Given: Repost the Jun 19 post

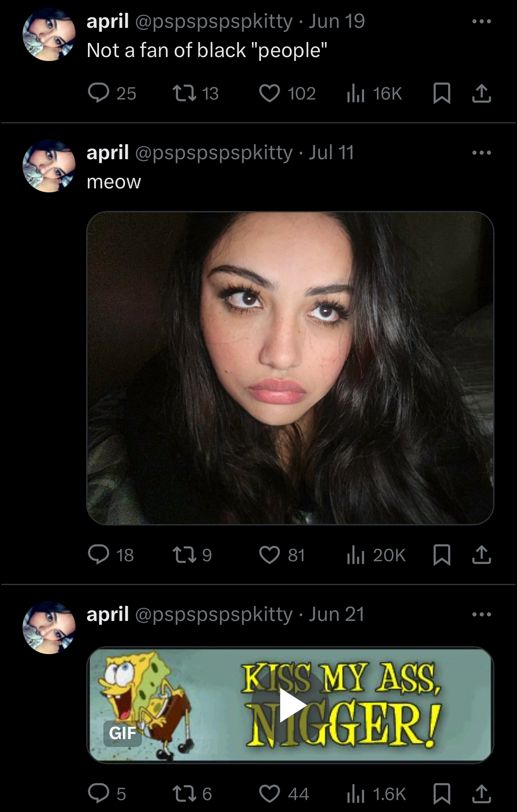Looking at the screenshot, I should (x=184, y=93).
